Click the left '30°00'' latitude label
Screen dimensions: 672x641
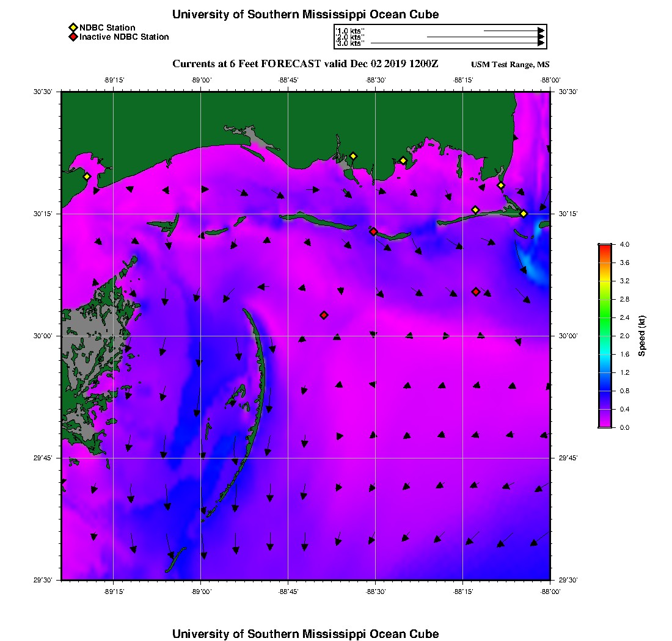[x=43, y=336]
